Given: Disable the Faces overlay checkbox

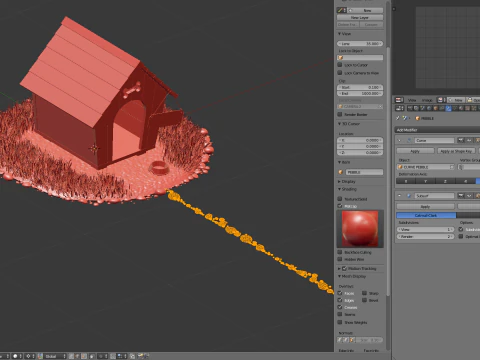Looking at the screenshot, I should click(x=340, y=293).
